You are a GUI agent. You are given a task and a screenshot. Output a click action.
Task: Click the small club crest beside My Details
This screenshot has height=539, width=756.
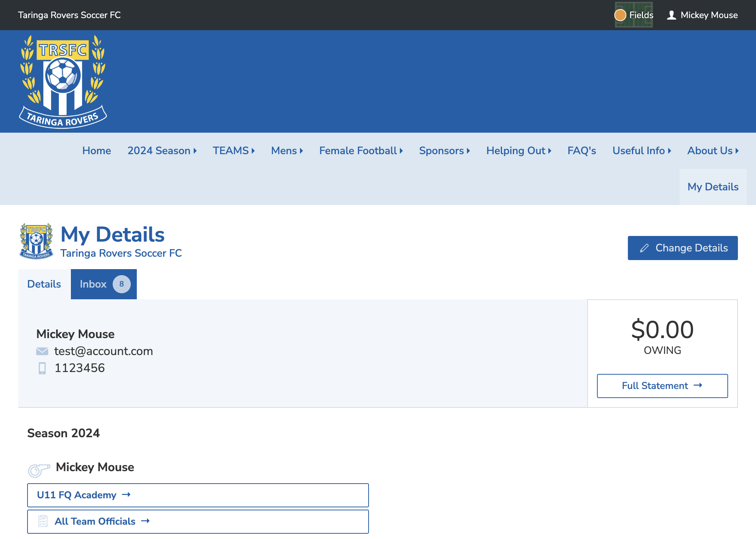(36, 241)
